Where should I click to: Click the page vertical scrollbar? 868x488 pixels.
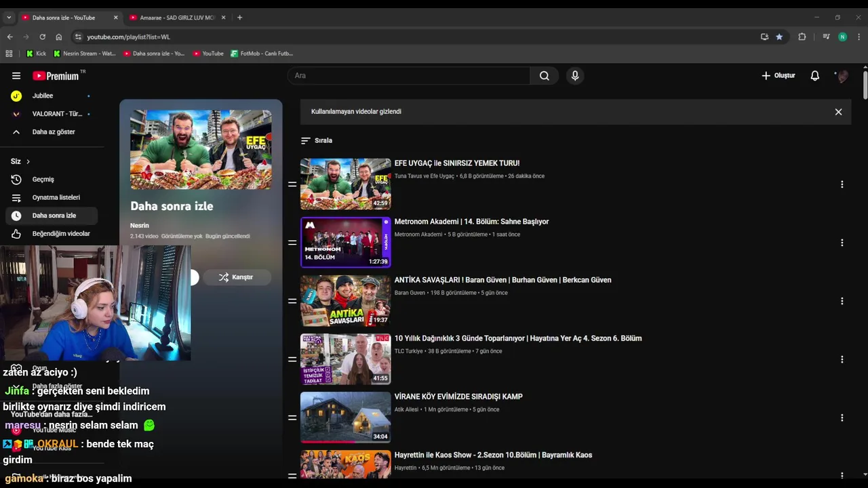click(x=865, y=85)
